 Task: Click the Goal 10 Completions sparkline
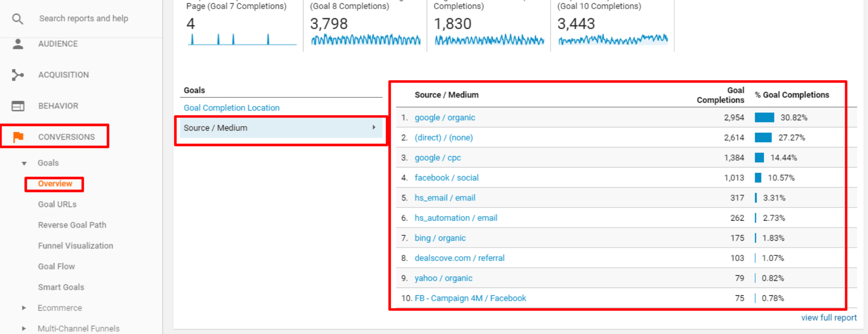click(613, 40)
